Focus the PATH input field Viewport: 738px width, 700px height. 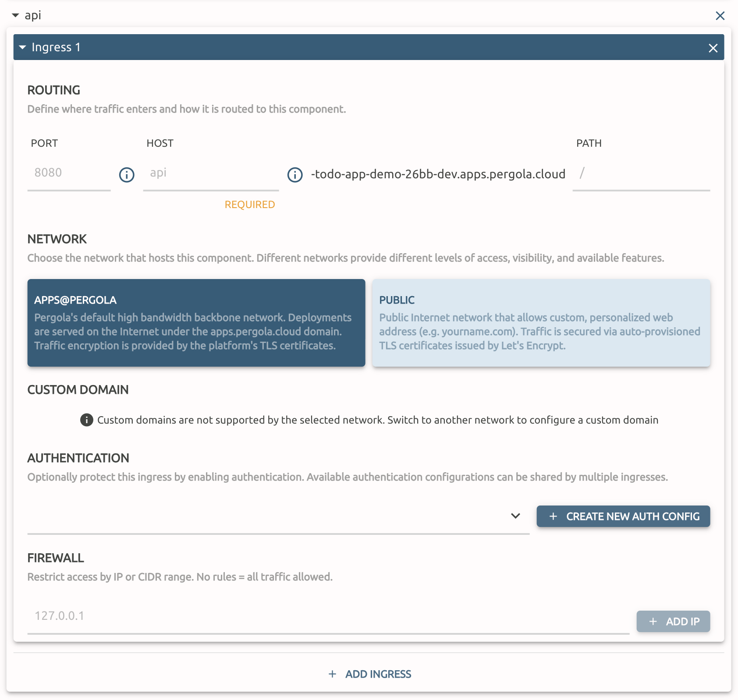(x=641, y=174)
